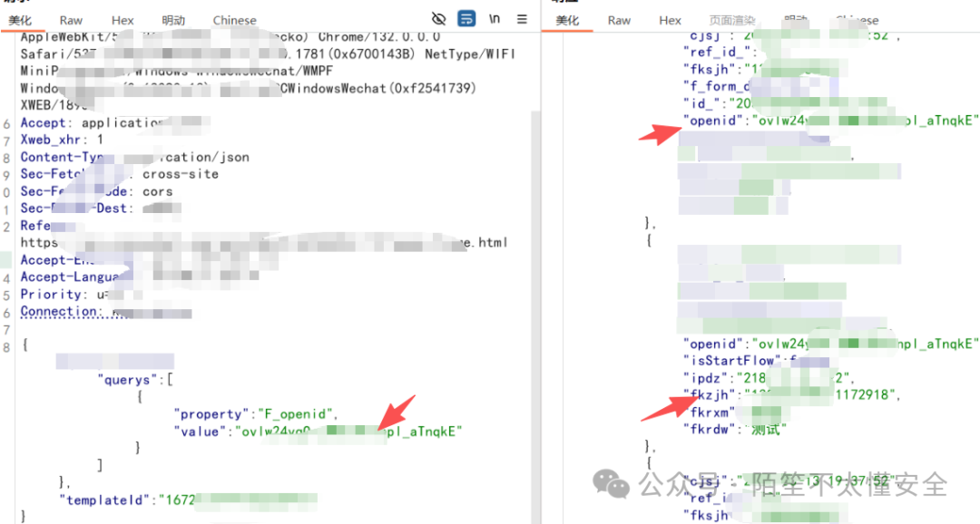Image resolution: width=980 pixels, height=524 pixels.
Task: Click the Accept header line
Action: (115, 122)
